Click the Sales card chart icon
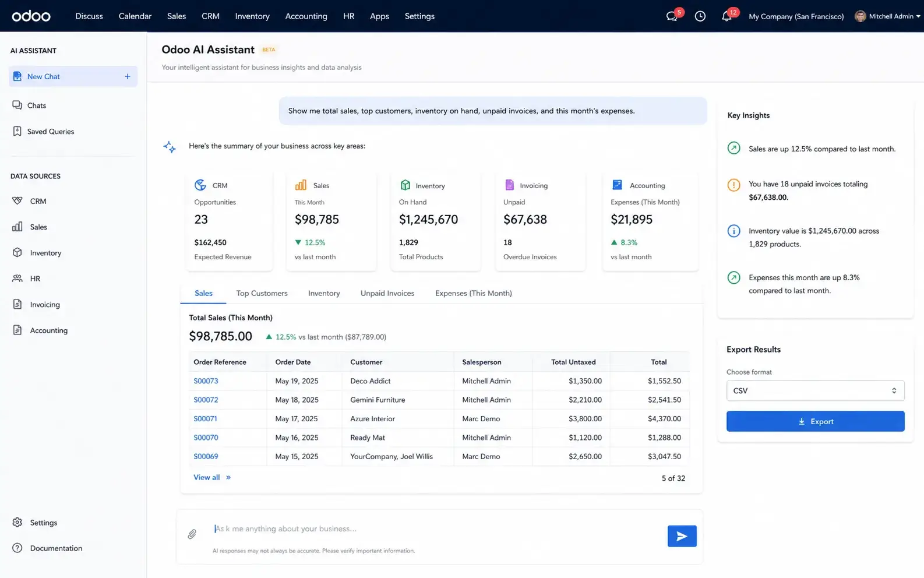 (x=301, y=185)
